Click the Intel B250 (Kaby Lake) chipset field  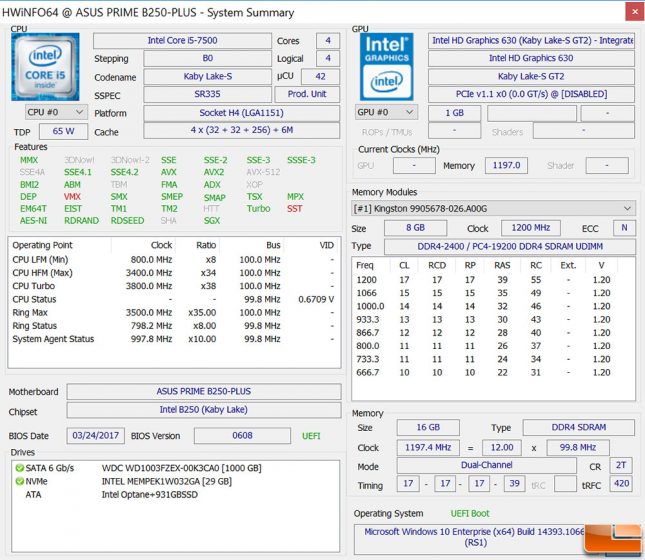point(204,410)
